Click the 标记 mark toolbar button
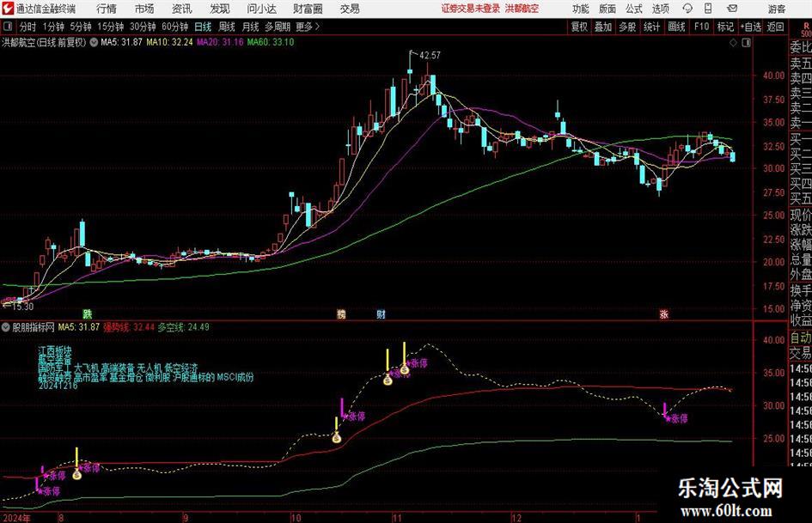This screenshot has width=812, height=523. 725,27
